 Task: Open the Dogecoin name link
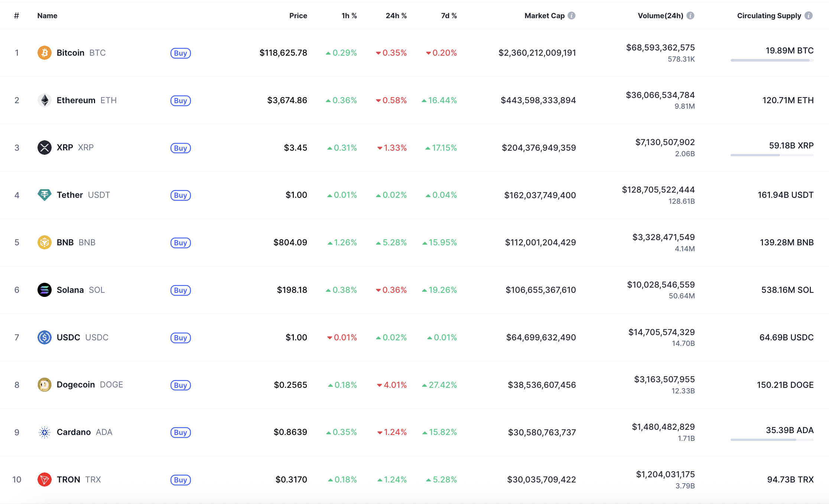coord(76,384)
